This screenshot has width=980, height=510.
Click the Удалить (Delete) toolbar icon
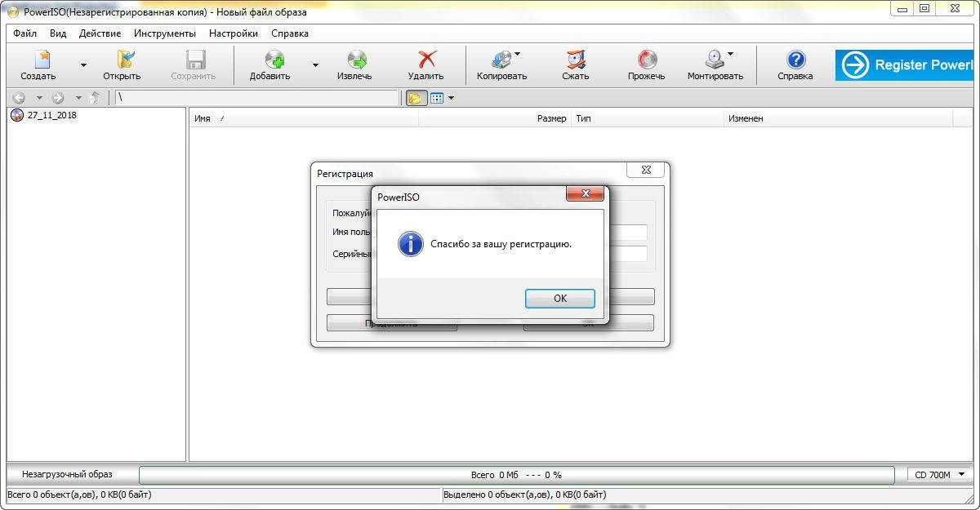[x=425, y=65]
